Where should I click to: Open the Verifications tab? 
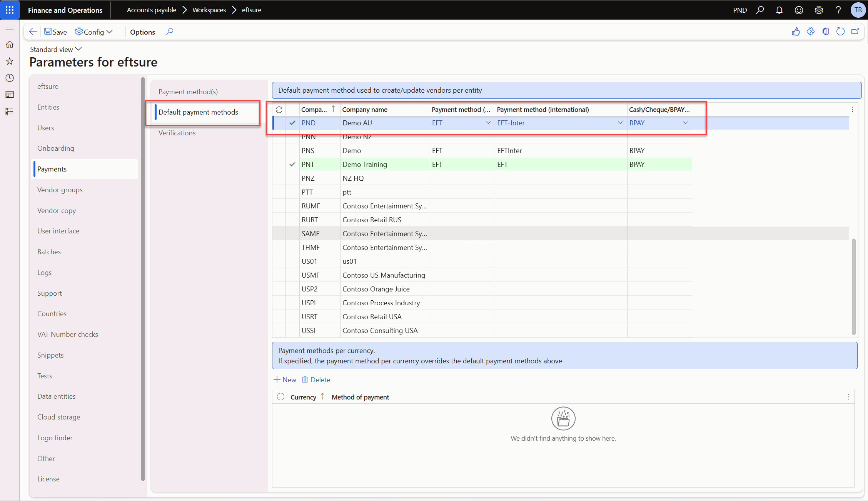click(177, 133)
